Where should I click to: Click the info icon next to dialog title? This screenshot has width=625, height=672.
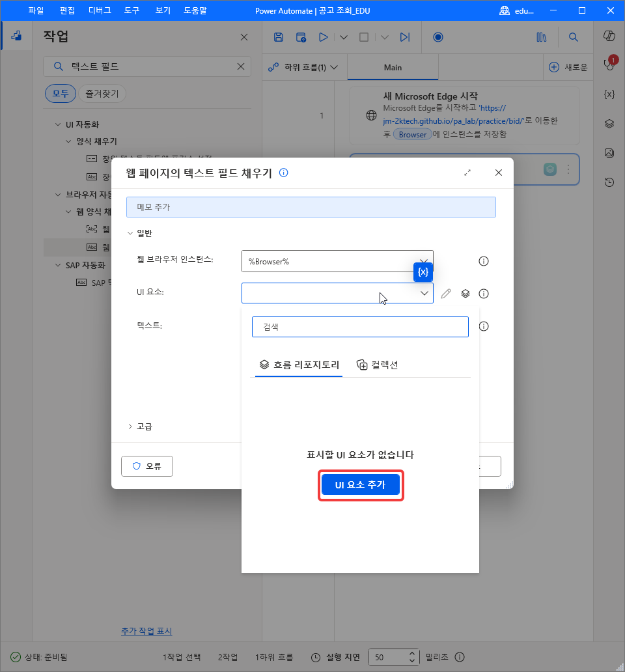pos(284,173)
